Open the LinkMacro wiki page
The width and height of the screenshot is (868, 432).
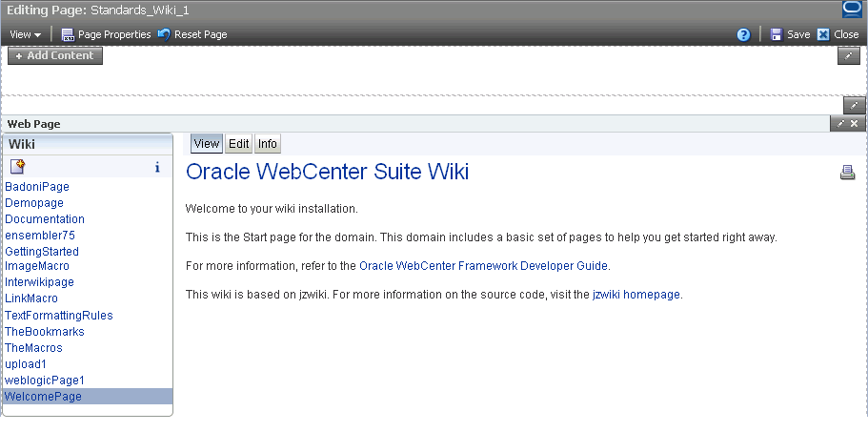[31, 298]
